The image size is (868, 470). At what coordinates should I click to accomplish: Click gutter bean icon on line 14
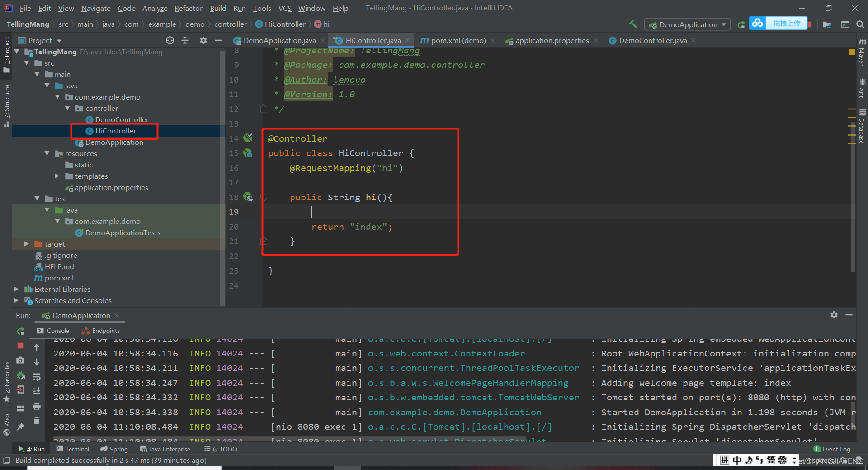click(248, 138)
